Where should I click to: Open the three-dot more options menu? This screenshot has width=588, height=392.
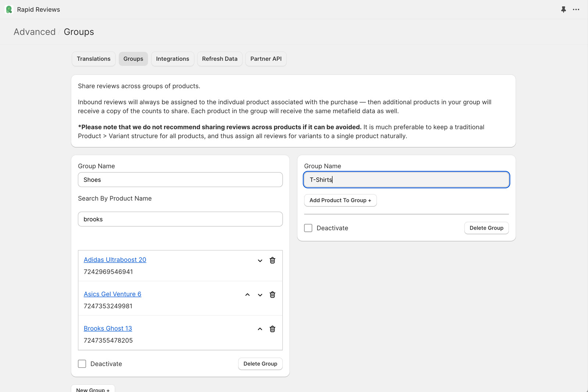[x=576, y=10]
